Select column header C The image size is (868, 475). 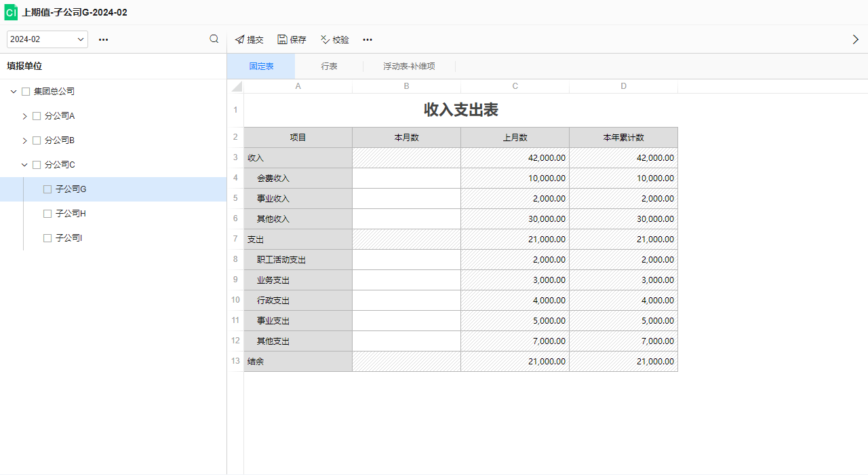point(515,86)
